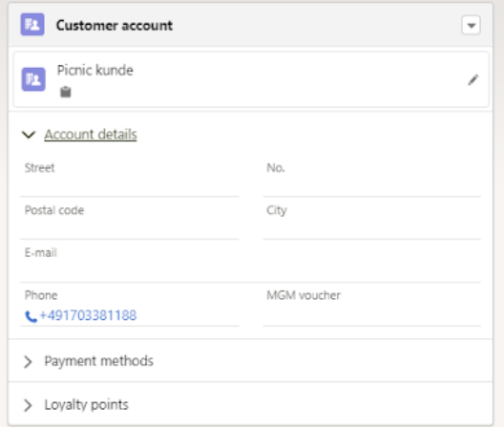The height and width of the screenshot is (427, 504).
Task: Open the Loyalty points section label
Action: (87, 405)
